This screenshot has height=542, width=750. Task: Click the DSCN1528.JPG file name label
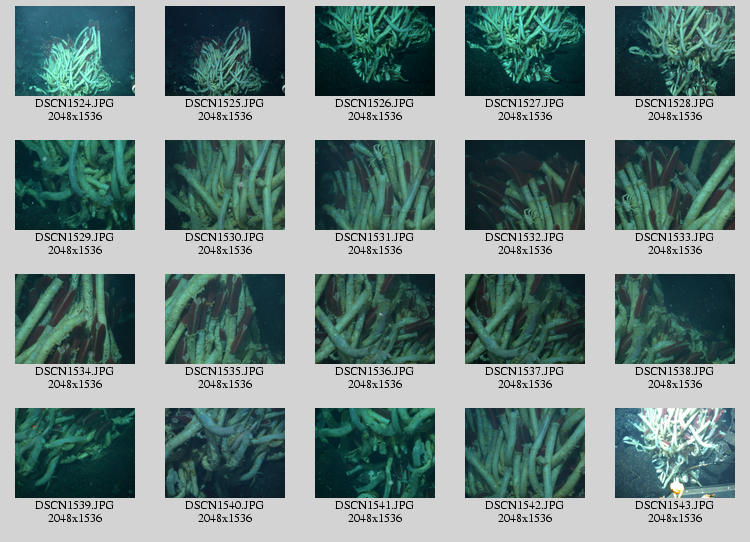pyautogui.click(x=674, y=103)
